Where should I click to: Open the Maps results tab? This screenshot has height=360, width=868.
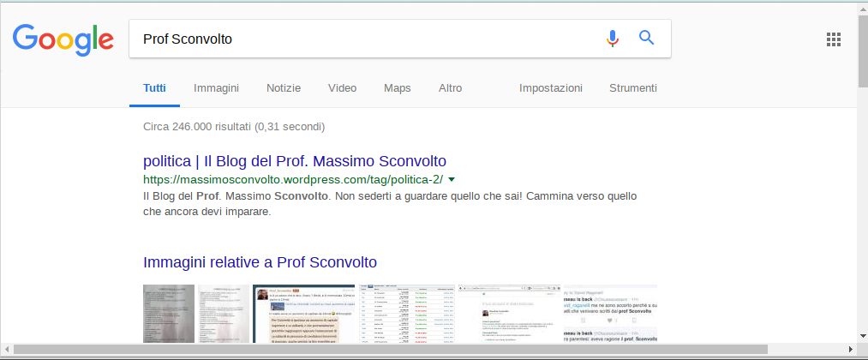coord(398,88)
